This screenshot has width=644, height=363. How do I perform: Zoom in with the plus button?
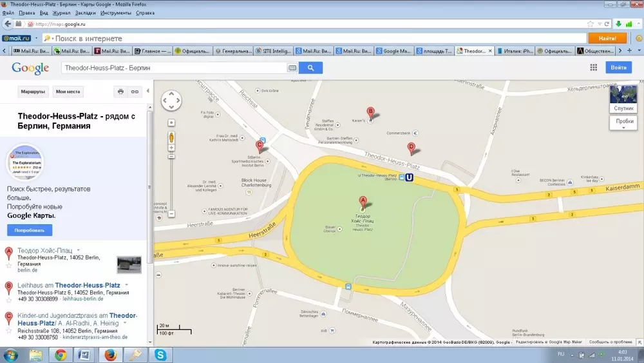pos(171,123)
